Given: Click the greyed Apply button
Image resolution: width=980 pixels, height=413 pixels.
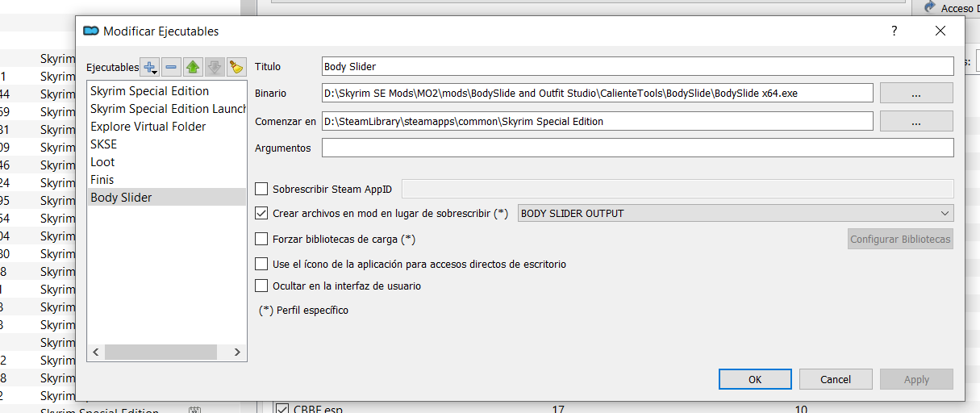Looking at the screenshot, I should (x=916, y=379).
